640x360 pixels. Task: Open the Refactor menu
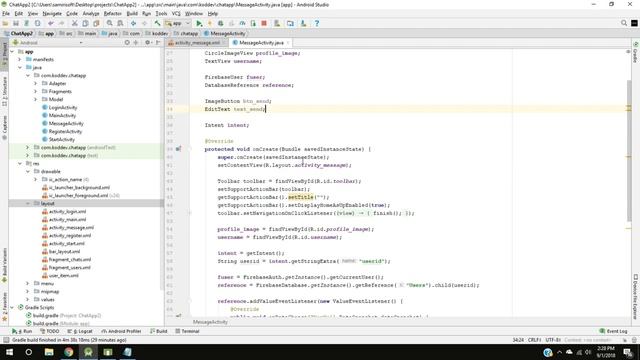tap(113, 13)
